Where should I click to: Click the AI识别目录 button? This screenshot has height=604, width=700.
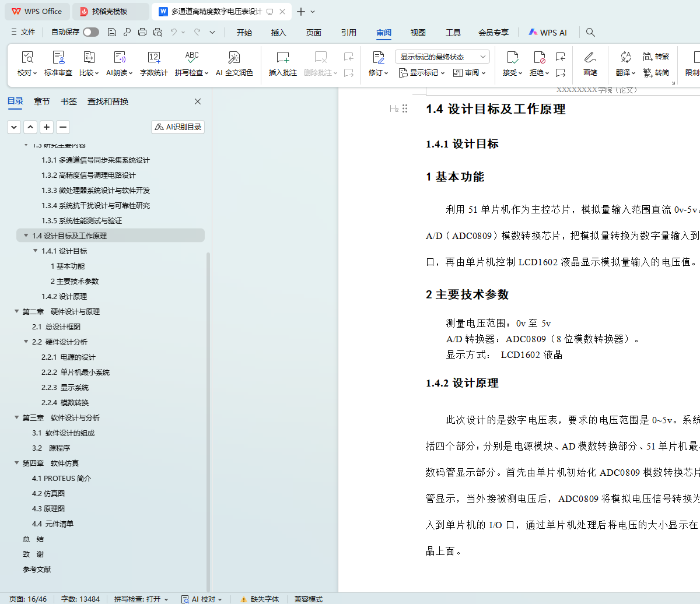click(178, 127)
